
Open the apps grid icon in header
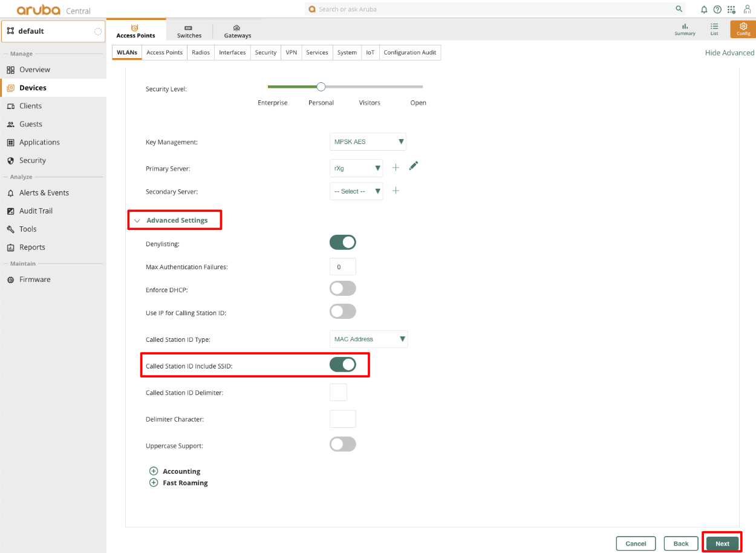731,10
